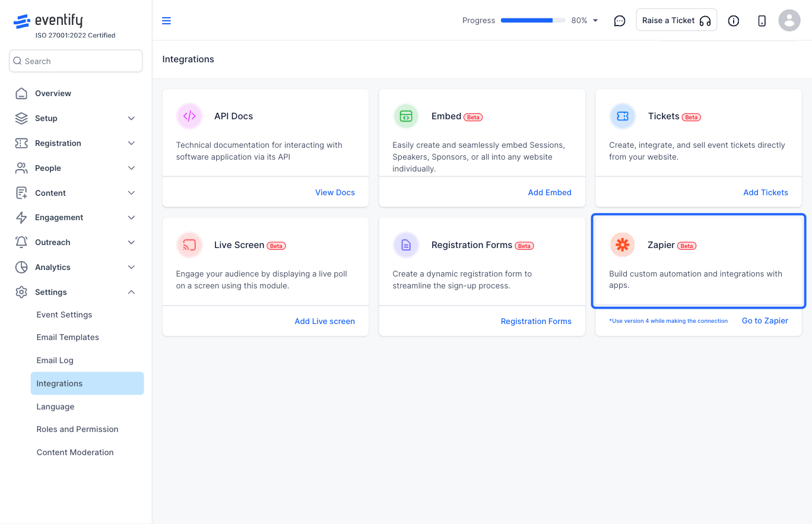
Task: Click into the Search input field
Action: pyautogui.click(x=76, y=61)
